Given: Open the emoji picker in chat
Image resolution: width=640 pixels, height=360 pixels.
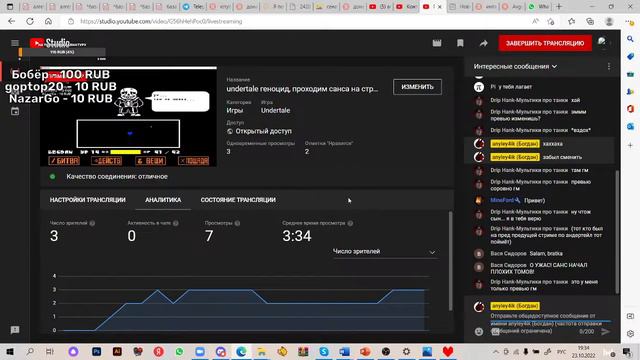Looking at the screenshot, I should (479, 332).
